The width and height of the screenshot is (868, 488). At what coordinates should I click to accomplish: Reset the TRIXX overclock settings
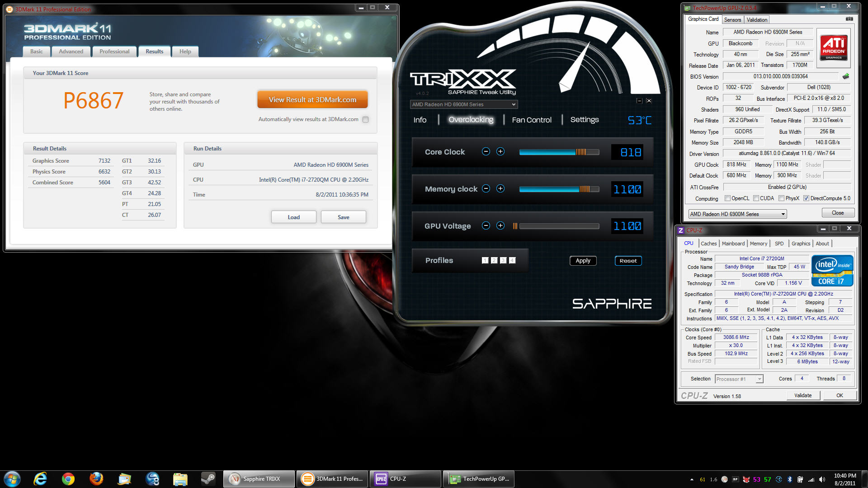pos(628,261)
